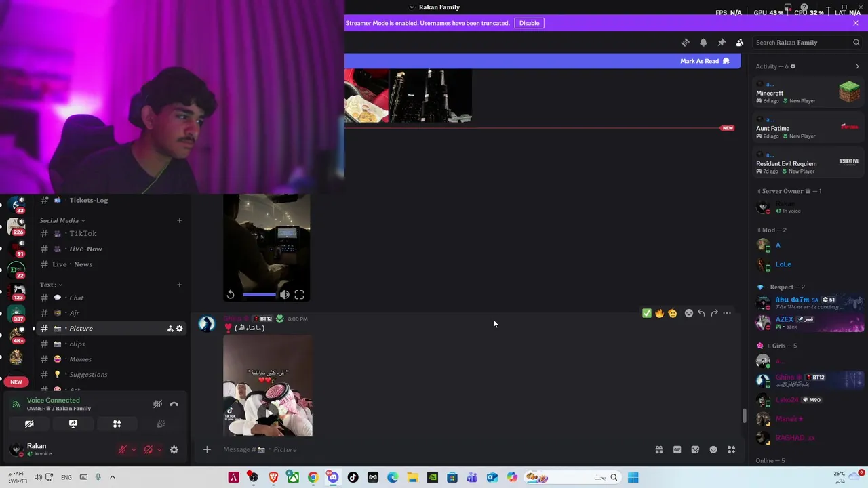868x488 pixels.
Task: Click Mark As Read button
Action: tap(705, 61)
